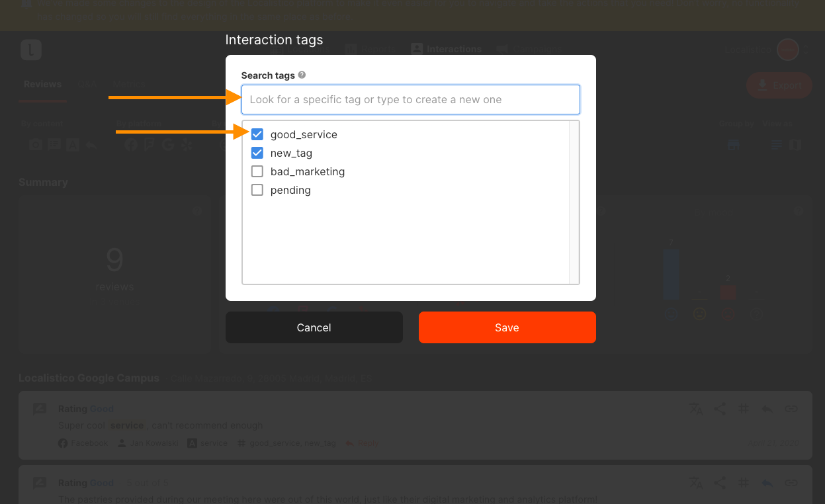The width and height of the screenshot is (825, 504).
Task: Click the Export button
Action: coord(779,85)
